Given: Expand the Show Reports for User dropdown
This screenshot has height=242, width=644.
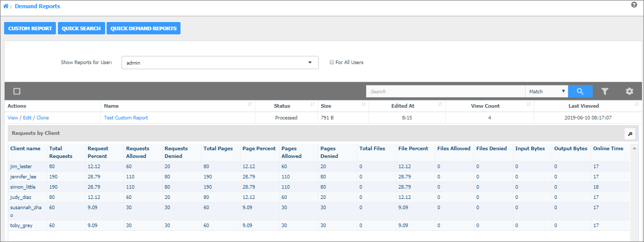Looking at the screenshot, I should pyautogui.click(x=220, y=63).
